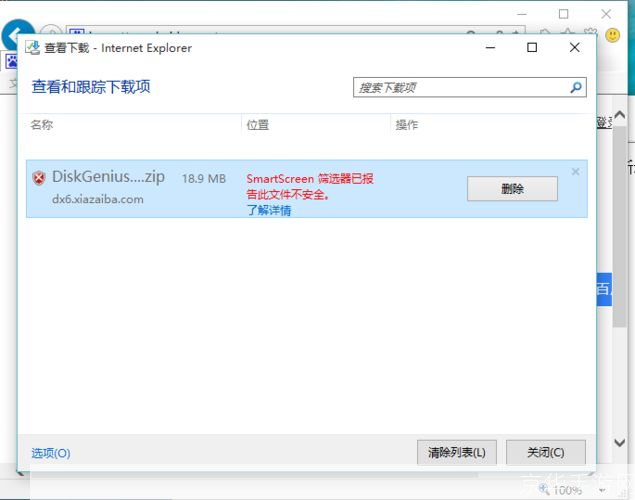635x500 pixels.
Task: Open the 选项(O) link
Action: (51, 453)
